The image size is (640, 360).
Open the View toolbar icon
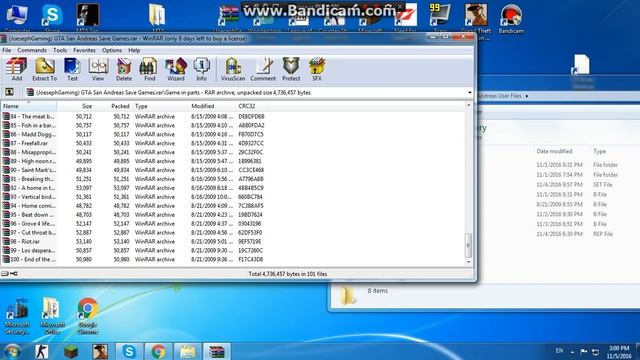pos(98,69)
